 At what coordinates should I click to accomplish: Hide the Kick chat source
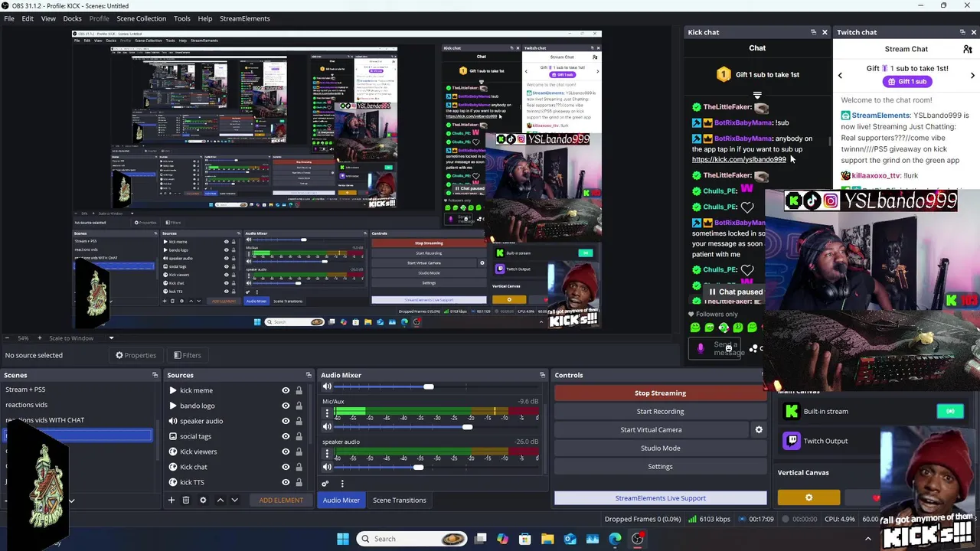click(x=286, y=467)
